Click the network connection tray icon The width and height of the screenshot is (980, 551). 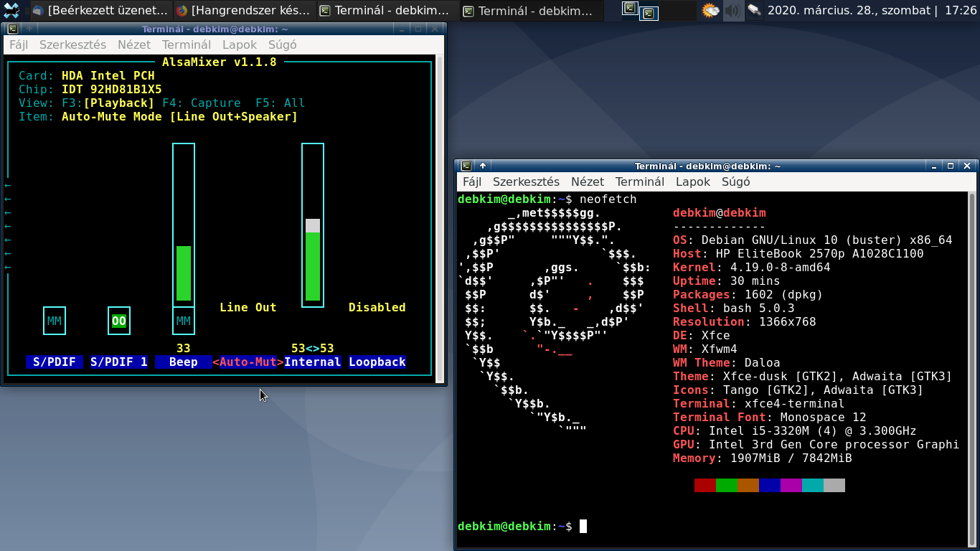click(x=754, y=11)
